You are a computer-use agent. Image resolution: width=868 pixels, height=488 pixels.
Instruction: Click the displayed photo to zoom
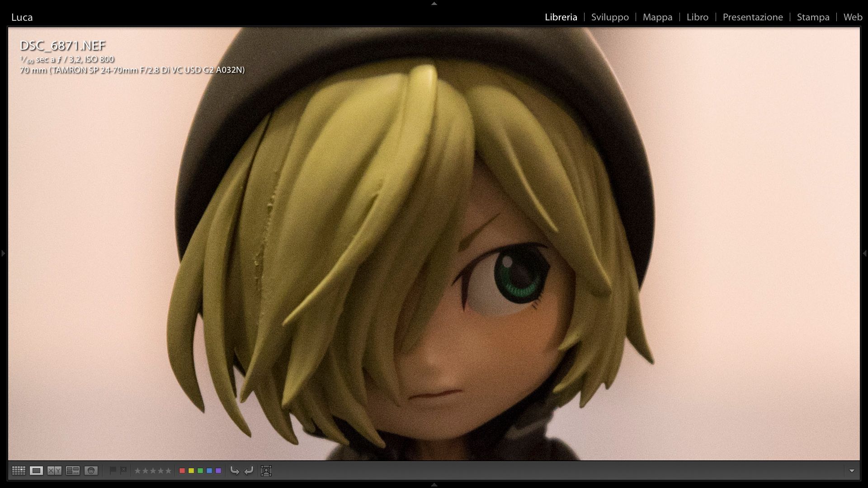434,244
